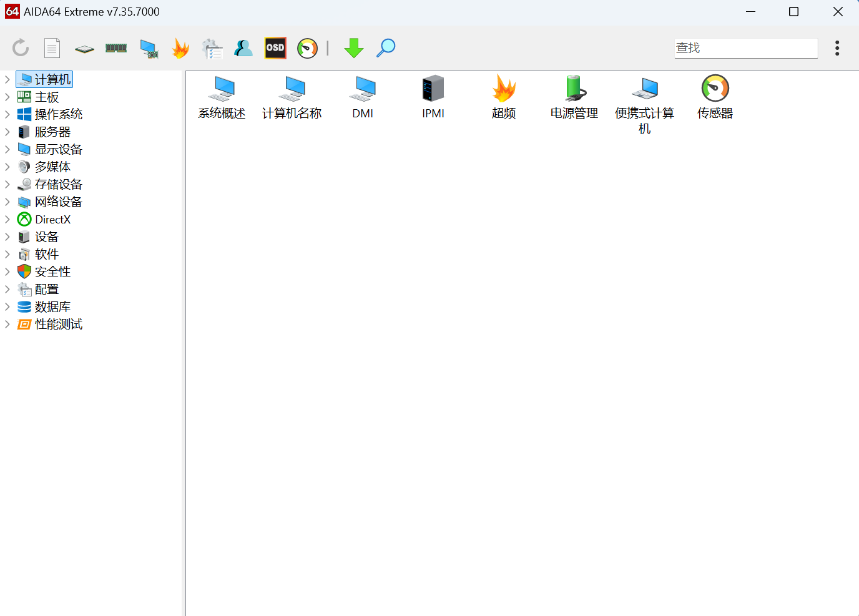Maximize the AIDA64 window
Viewport: 859px width, 616px height.
tap(793, 11)
